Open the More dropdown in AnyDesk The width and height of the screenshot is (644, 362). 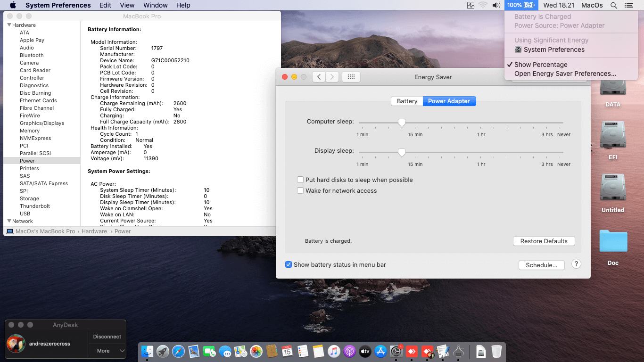107,351
